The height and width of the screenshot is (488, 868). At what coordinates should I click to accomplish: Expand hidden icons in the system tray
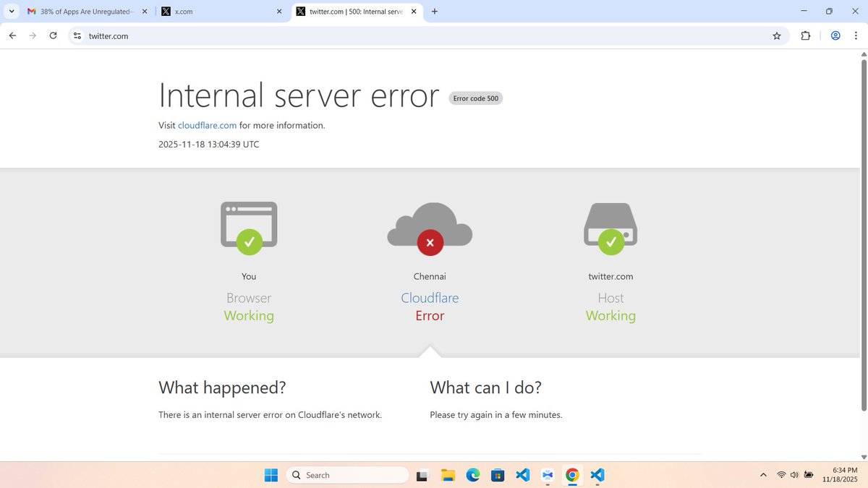(x=763, y=475)
